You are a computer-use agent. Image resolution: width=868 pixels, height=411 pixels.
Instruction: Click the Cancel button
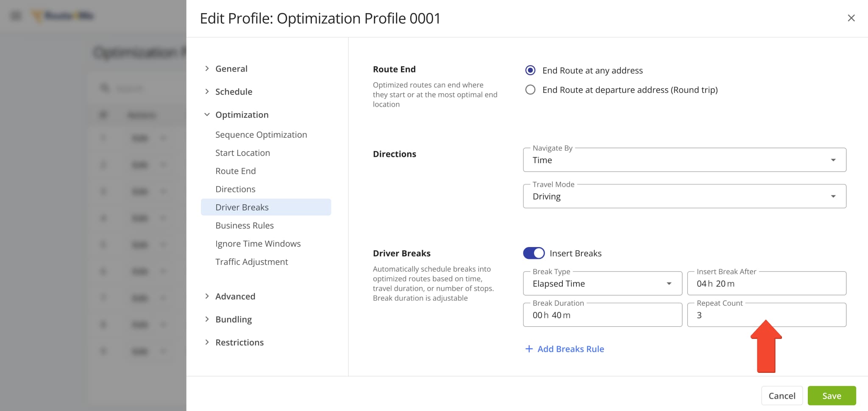pos(782,395)
